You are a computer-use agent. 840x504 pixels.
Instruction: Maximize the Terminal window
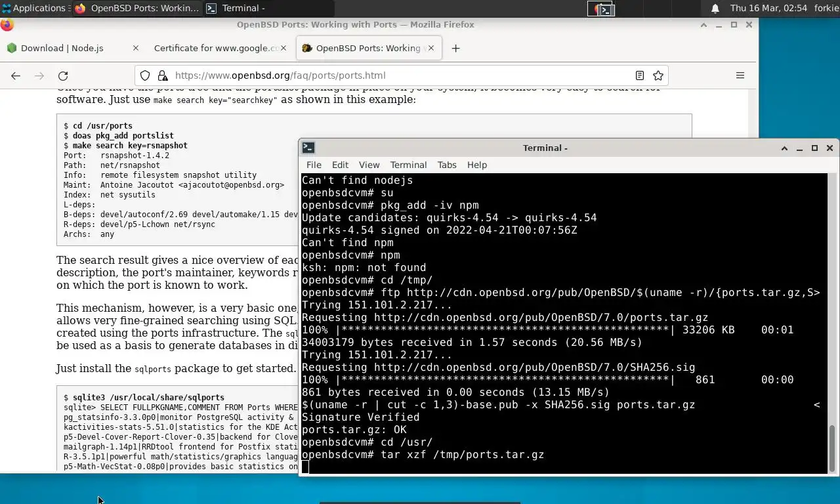[x=814, y=148]
